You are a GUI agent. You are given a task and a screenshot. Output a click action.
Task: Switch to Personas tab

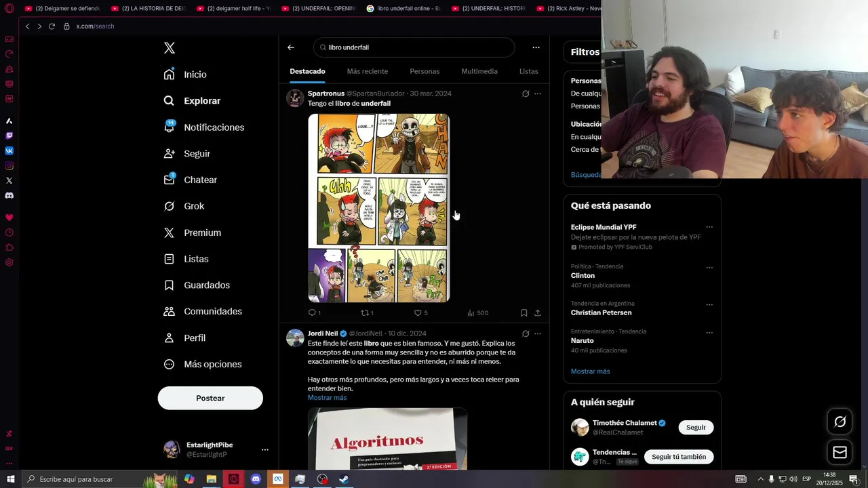tap(425, 71)
